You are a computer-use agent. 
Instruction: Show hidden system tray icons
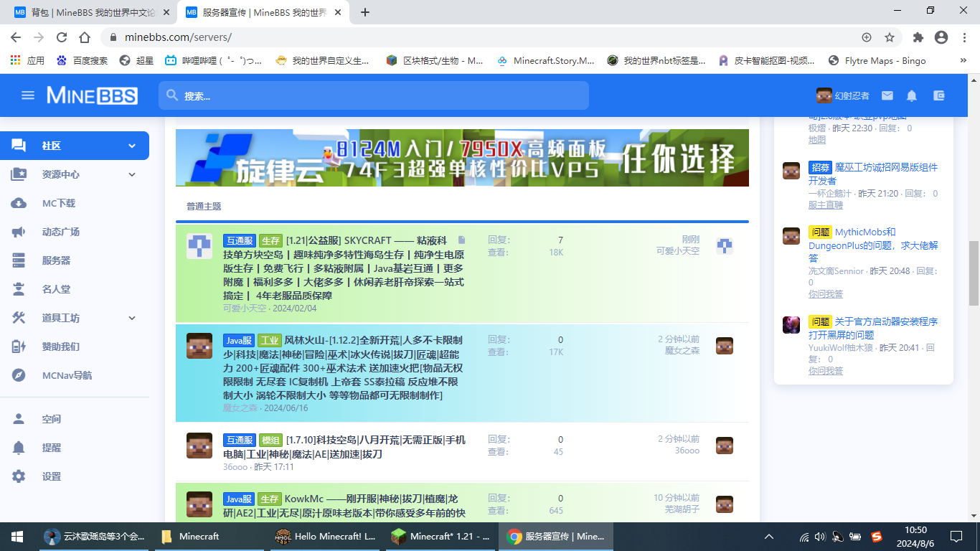769,537
